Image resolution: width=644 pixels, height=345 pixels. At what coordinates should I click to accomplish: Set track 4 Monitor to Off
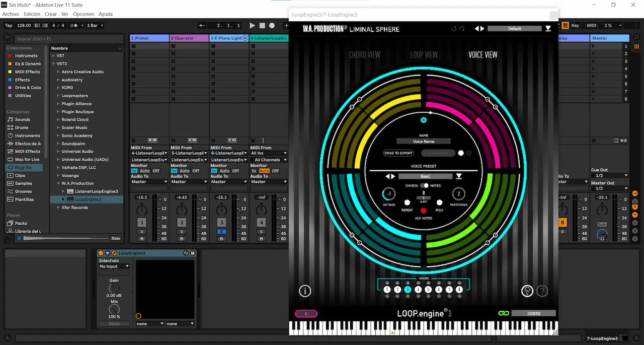275,171
